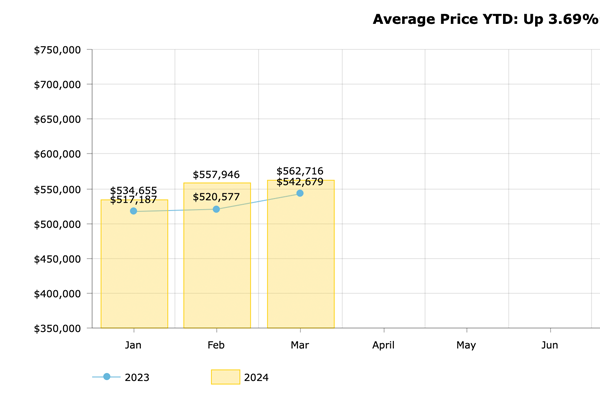The image size is (600, 400).
Task: Click the March 2024 bar
Action: (x=300, y=260)
